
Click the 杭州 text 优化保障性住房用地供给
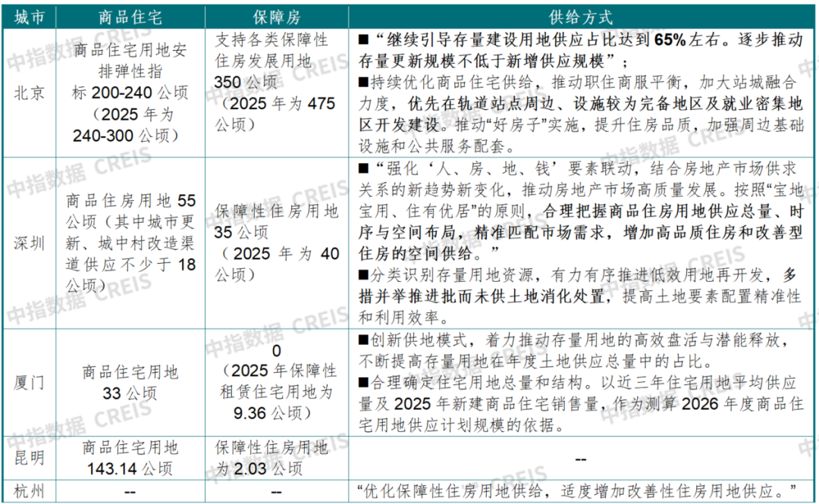point(453,491)
